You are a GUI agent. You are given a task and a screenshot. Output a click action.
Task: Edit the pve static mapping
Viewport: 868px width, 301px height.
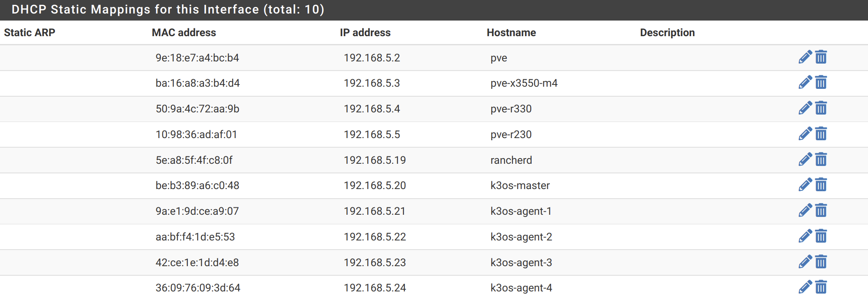coord(805,57)
